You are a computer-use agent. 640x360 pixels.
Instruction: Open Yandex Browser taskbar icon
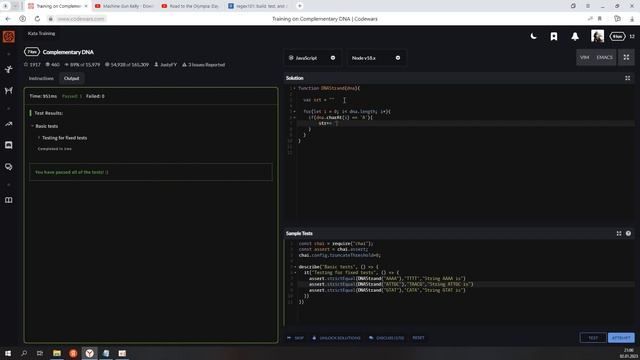[89, 353]
